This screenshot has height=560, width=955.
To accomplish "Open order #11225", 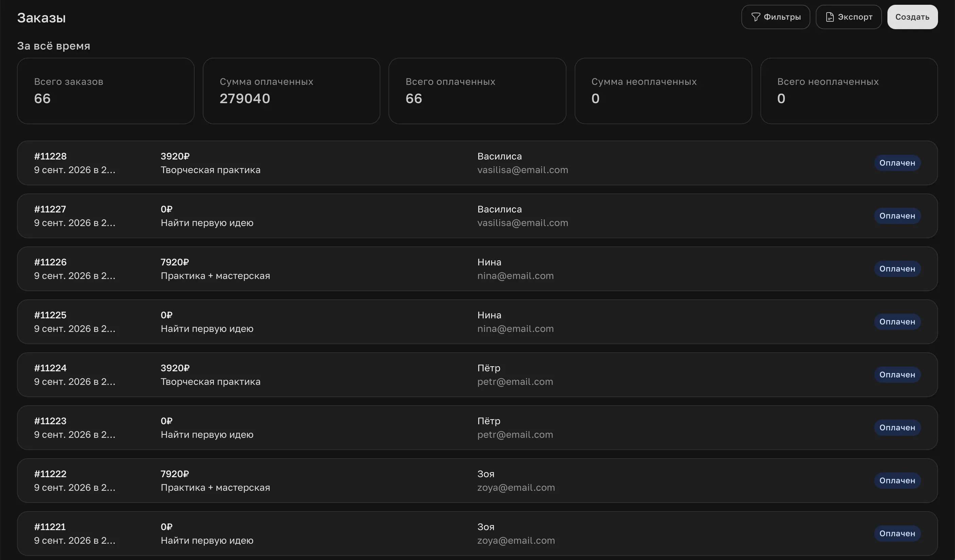I will [477, 322].
